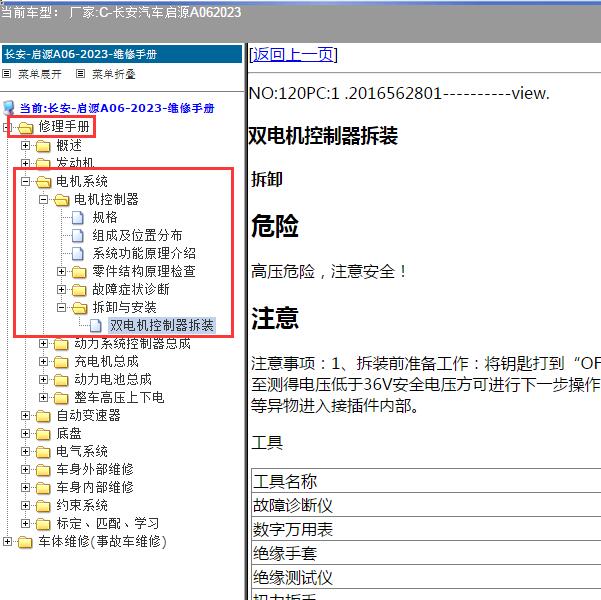Open the 规格 document page
601x600 pixels.
[105, 217]
